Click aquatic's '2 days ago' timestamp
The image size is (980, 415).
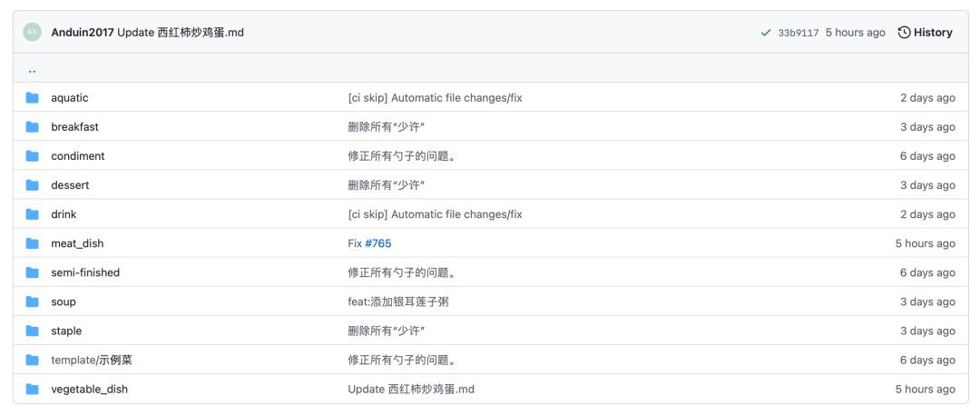click(x=927, y=98)
